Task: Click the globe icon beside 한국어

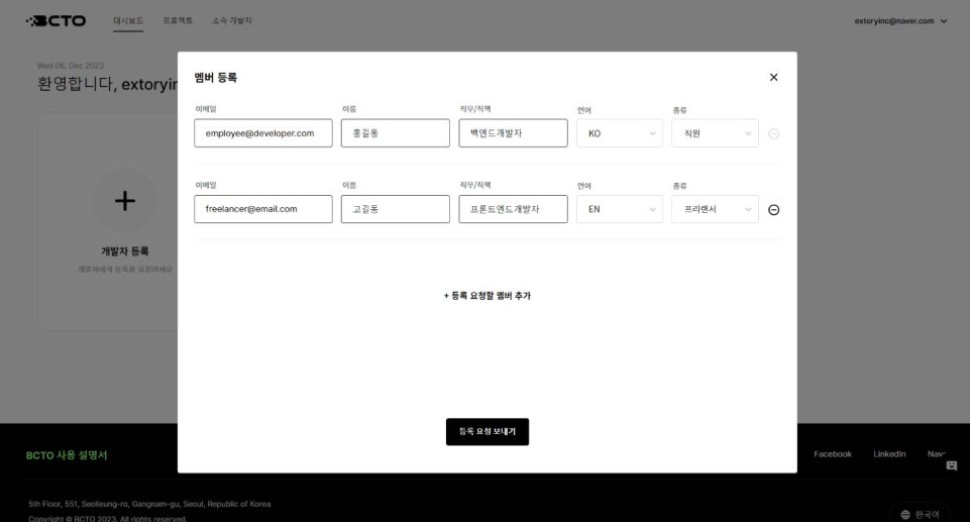Action: pyautogui.click(x=905, y=515)
